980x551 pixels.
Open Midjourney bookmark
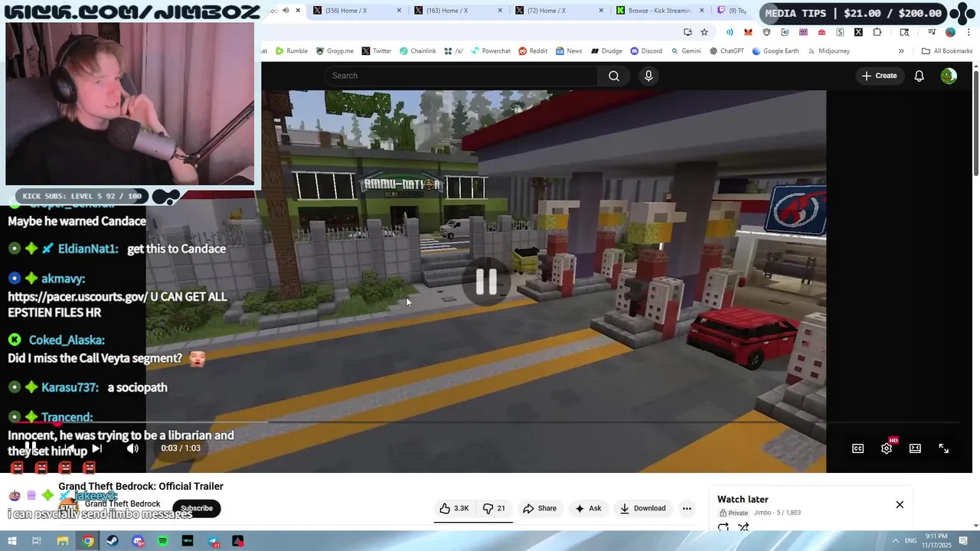click(828, 51)
